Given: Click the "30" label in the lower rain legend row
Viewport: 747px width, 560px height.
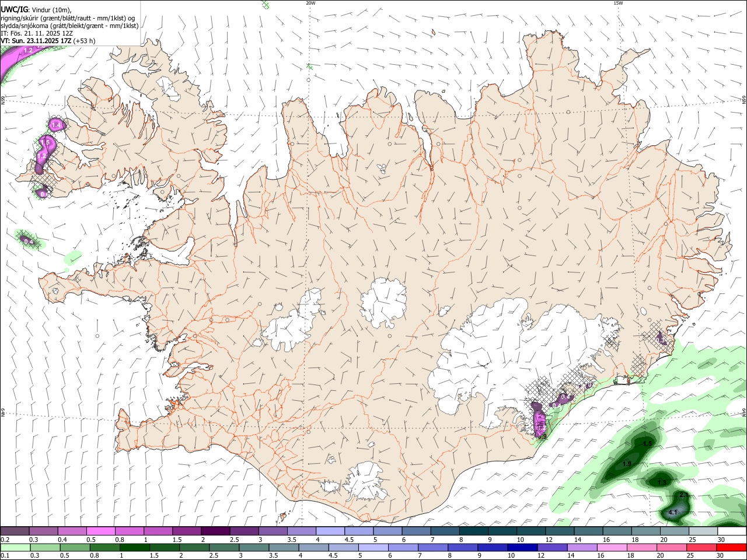Looking at the screenshot, I should click(721, 556).
